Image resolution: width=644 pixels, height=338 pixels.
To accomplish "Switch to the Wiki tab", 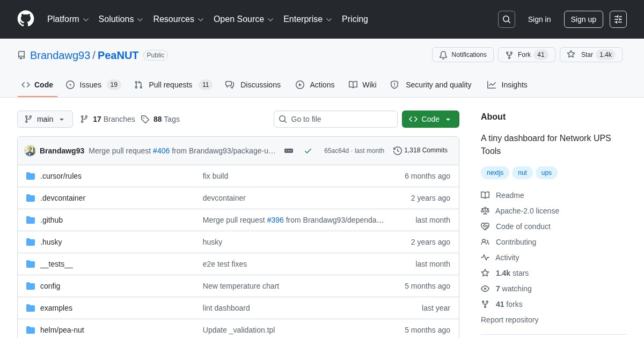I will [x=362, y=85].
